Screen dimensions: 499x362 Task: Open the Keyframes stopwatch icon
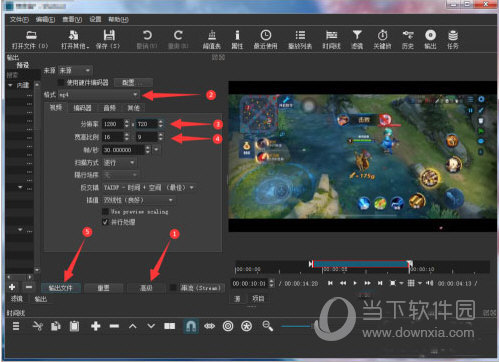coord(382,35)
